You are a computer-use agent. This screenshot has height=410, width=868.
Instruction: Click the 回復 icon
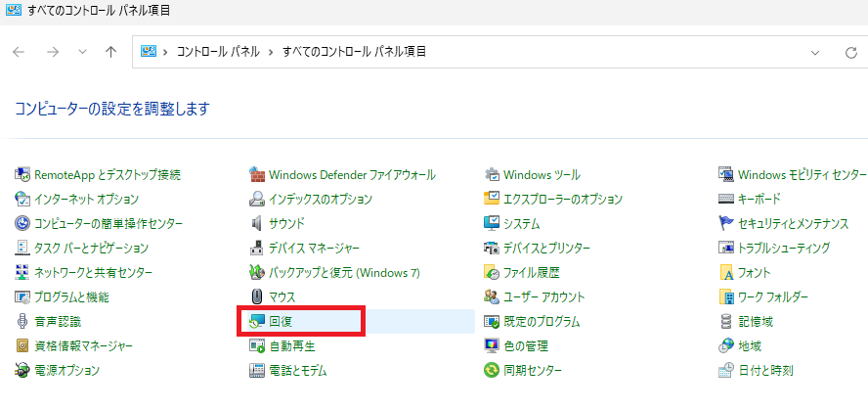[x=257, y=321]
